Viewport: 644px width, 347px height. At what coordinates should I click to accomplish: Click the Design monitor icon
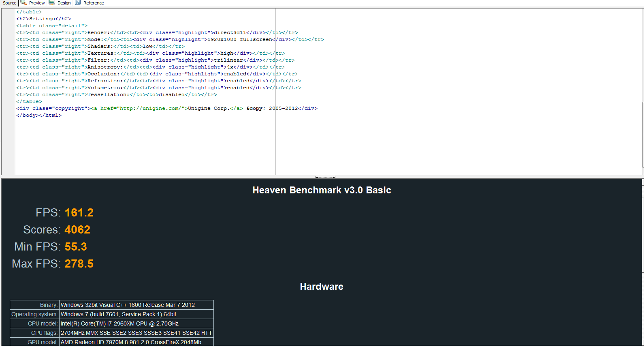pos(52,2)
